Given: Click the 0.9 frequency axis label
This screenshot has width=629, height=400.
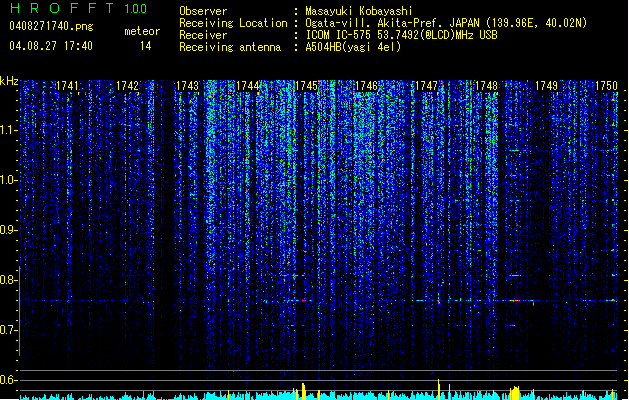Looking at the screenshot, I should coord(9,230).
